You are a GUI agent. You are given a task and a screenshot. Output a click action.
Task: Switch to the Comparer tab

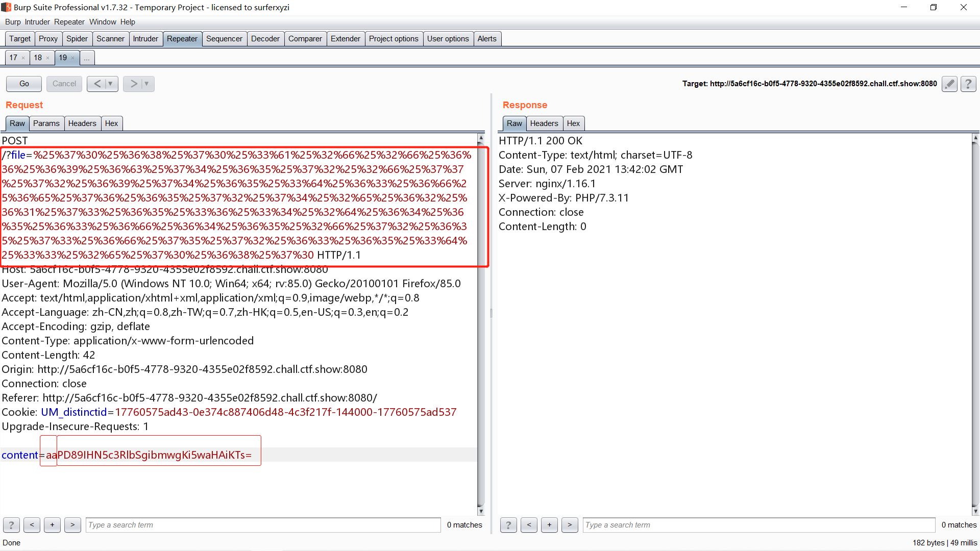[305, 39]
